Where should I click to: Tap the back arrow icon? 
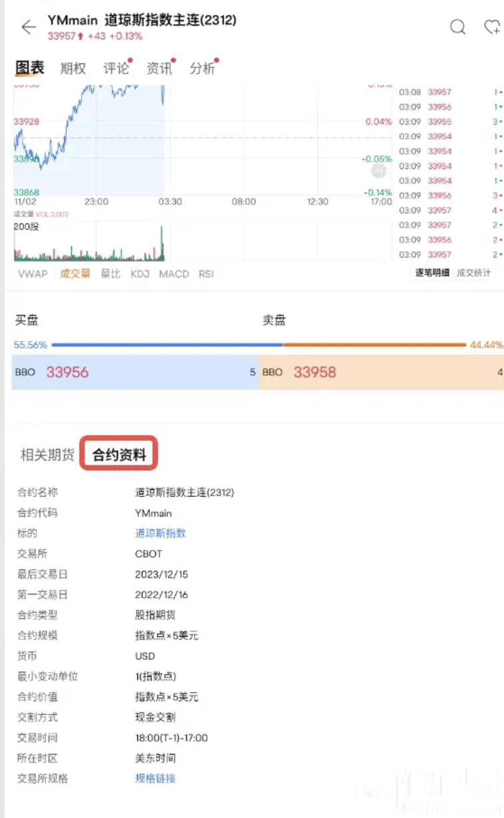(29, 27)
